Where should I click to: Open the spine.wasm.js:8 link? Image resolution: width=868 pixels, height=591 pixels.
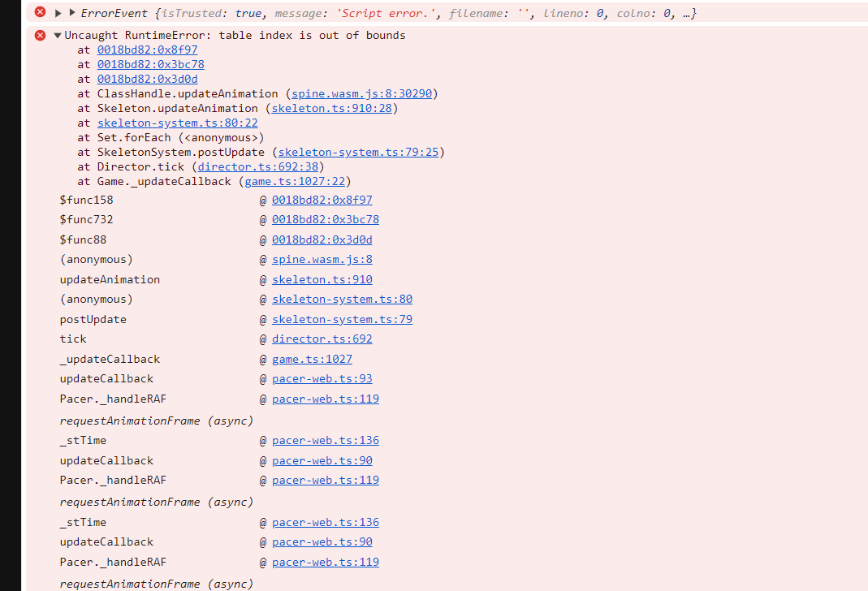click(322, 260)
